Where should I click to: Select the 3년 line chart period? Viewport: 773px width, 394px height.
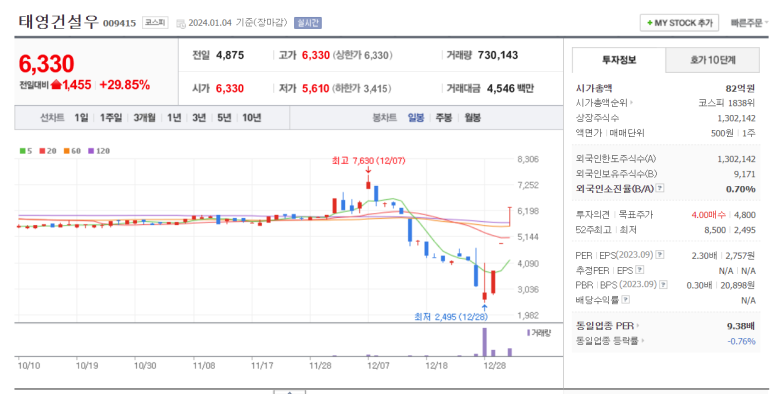[199, 118]
